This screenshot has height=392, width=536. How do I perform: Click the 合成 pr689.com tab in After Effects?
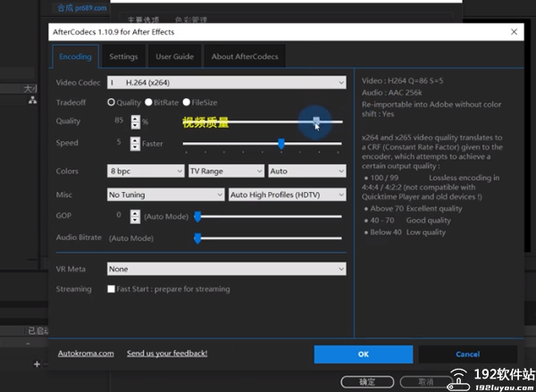(81, 8)
